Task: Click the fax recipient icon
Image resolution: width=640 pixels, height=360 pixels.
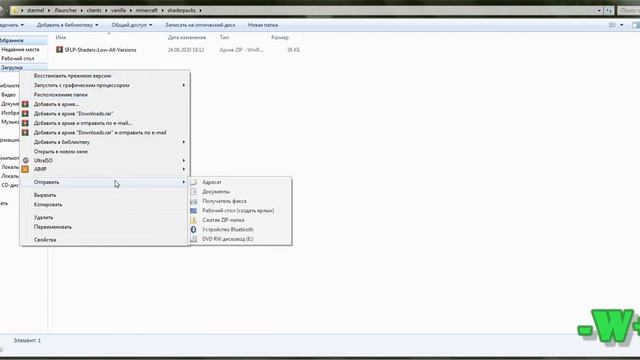Action: [193, 201]
